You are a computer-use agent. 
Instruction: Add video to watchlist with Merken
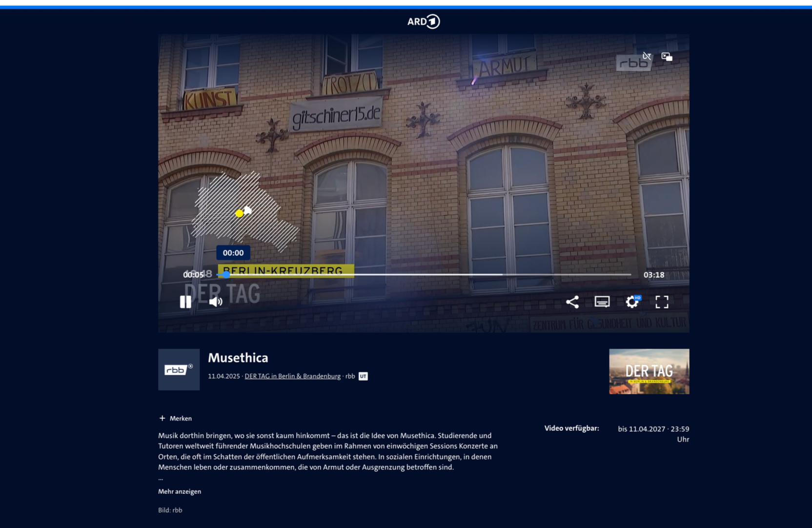(x=176, y=418)
